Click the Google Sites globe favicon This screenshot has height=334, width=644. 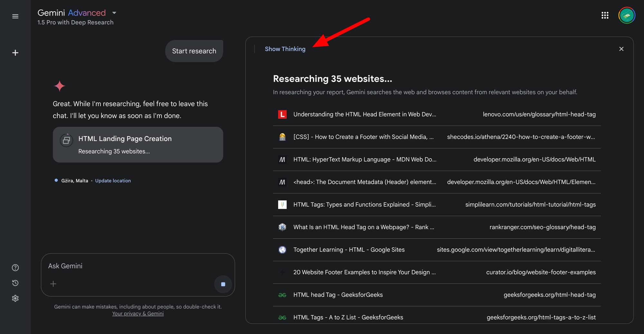coord(282,250)
